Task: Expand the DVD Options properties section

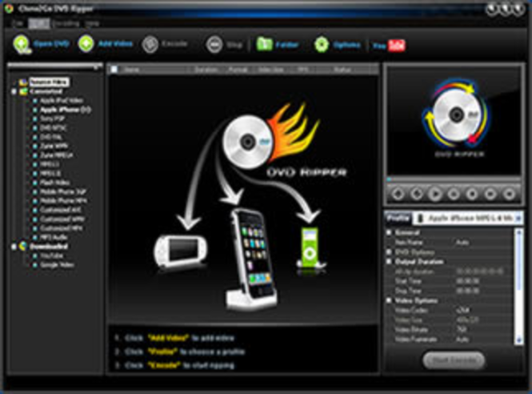Action: (389, 252)
